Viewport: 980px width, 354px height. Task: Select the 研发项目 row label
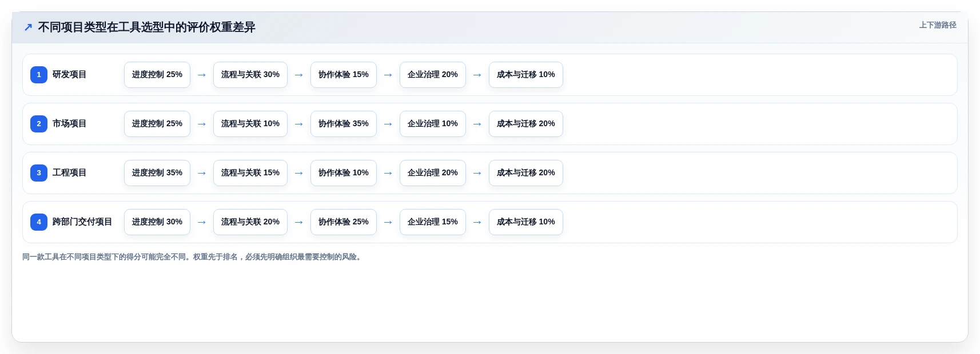pos(69,75)
